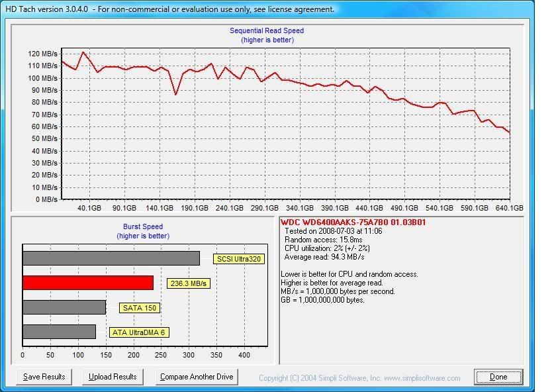This screenshot has width=556, height=392.
Task: Click the 120 MB/s axis label
Action: click(x=42, y=54)
